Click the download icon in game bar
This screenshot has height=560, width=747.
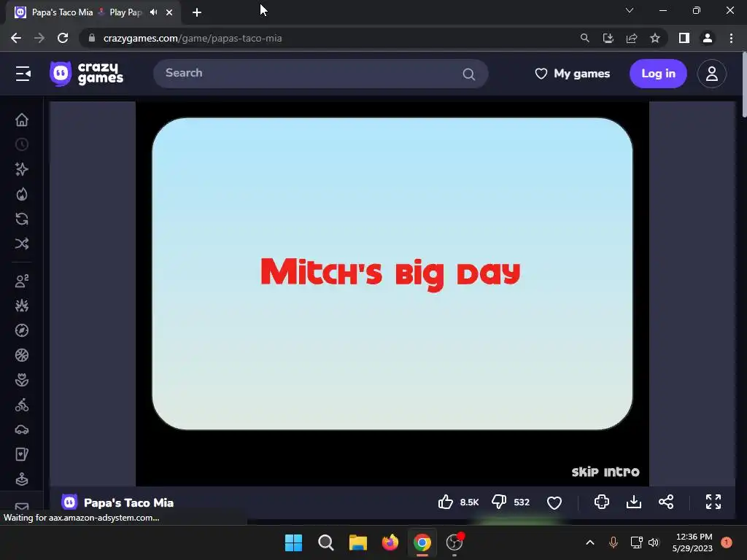(634, 502)
